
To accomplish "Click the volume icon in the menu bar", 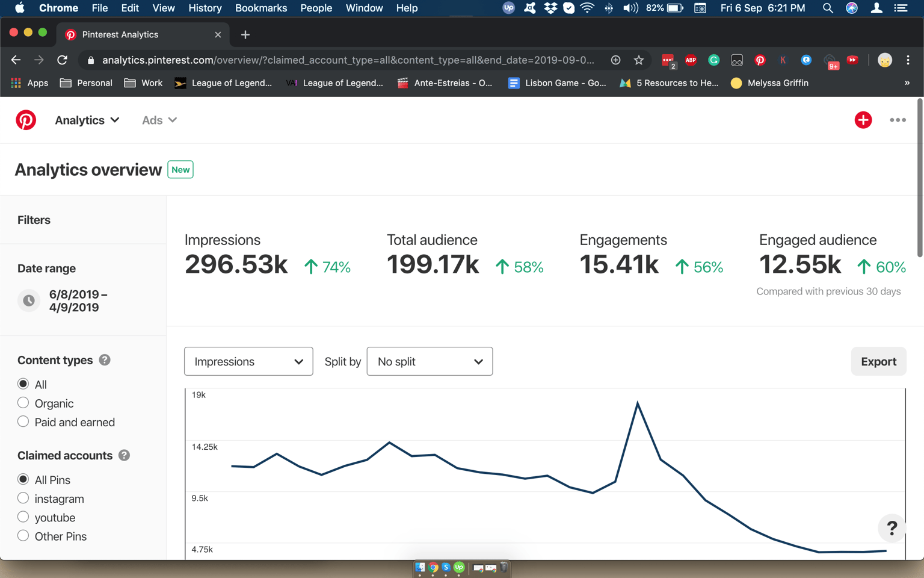I will [x=630, y=8].
